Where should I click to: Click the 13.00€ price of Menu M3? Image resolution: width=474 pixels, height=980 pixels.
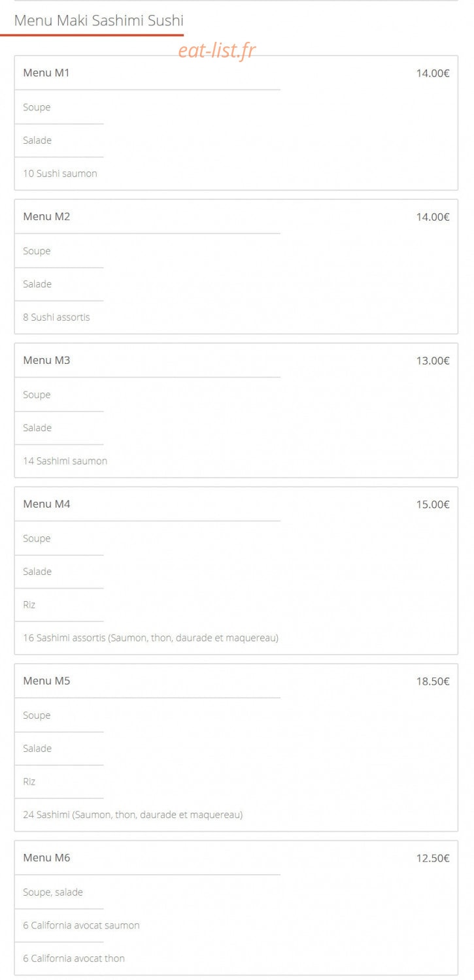point(433,361)
